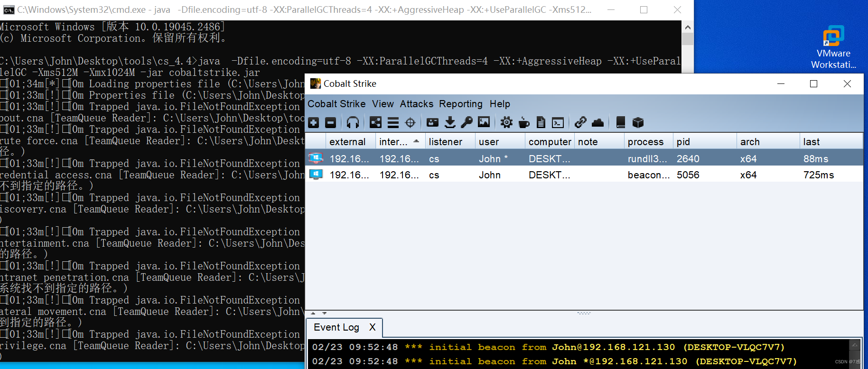Sort sessions by listener column header
Viewport: 868px width, 369px height.
click(450, 142)
